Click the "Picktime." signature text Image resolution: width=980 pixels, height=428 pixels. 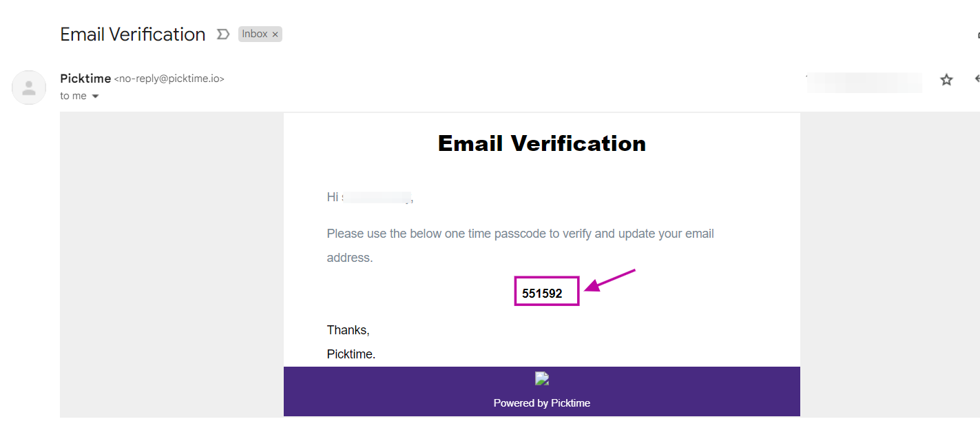(351, 354)
